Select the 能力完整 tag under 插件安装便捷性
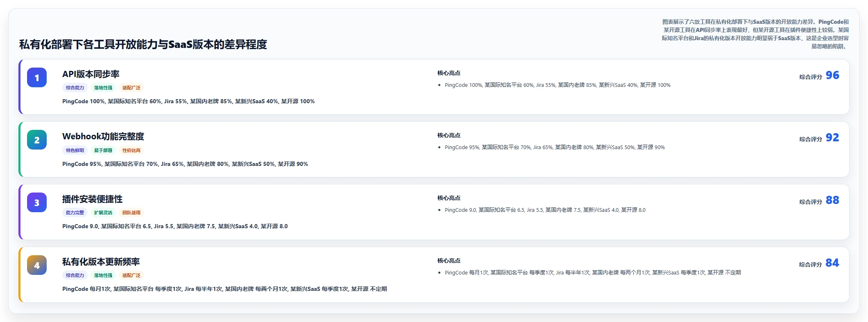868x322 pixels. (x=75, y=213)
